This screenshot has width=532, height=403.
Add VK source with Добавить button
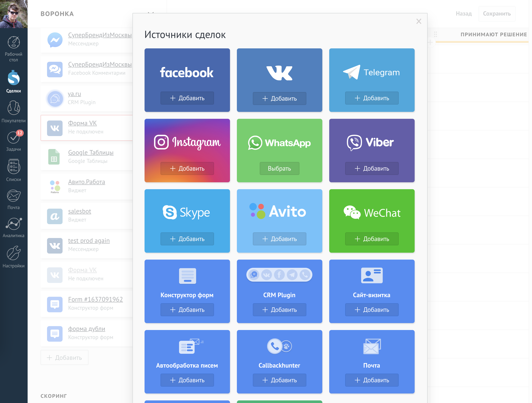(x=279, y=98)
